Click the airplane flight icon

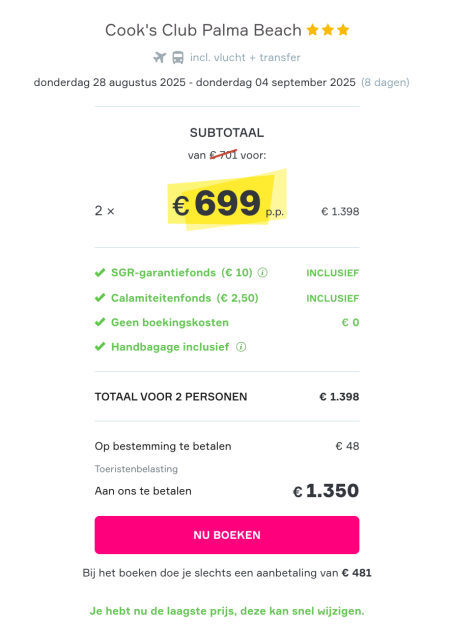(160, 57)
